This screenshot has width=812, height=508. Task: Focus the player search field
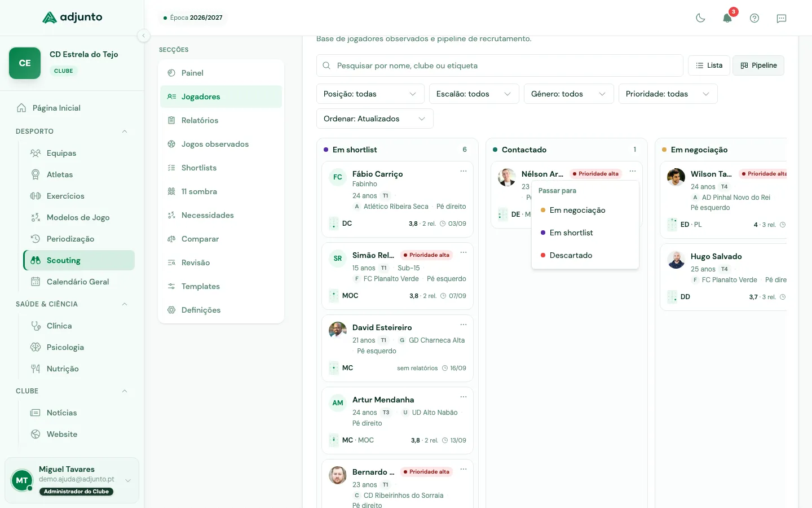(x=500, y=65)
